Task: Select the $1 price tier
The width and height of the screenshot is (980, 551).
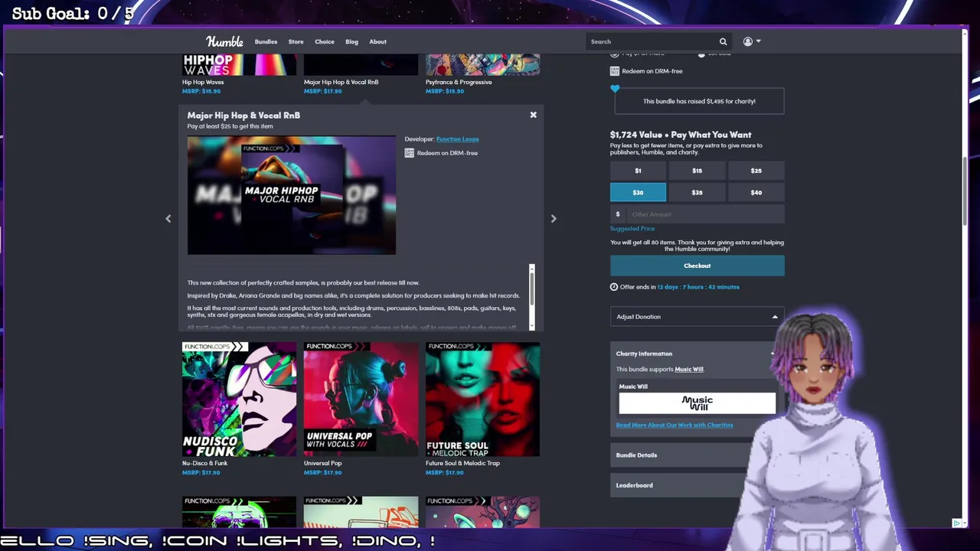Action: (x=638, y=171)
